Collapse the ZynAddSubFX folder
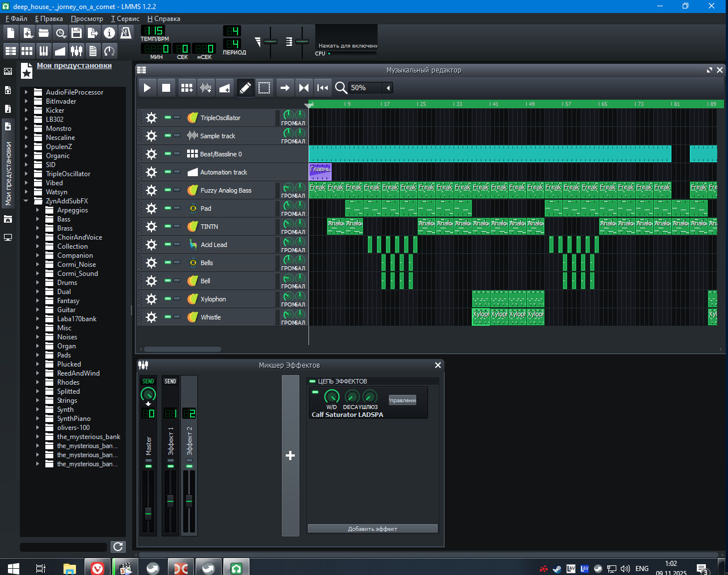The width and height of the screenshot is (728, 575). (x=26, y=201)
